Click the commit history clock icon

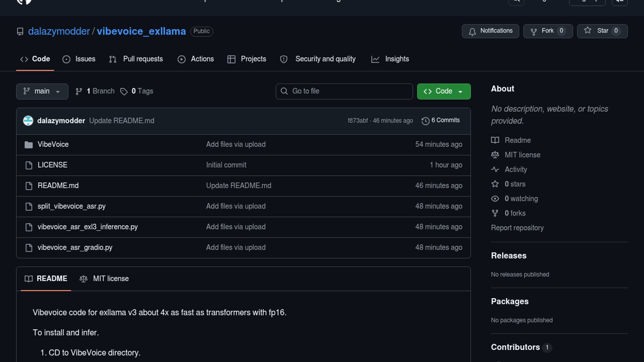[425, 121]
